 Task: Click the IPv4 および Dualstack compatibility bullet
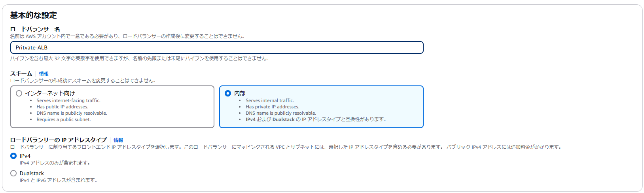click(x=315, y=119)
